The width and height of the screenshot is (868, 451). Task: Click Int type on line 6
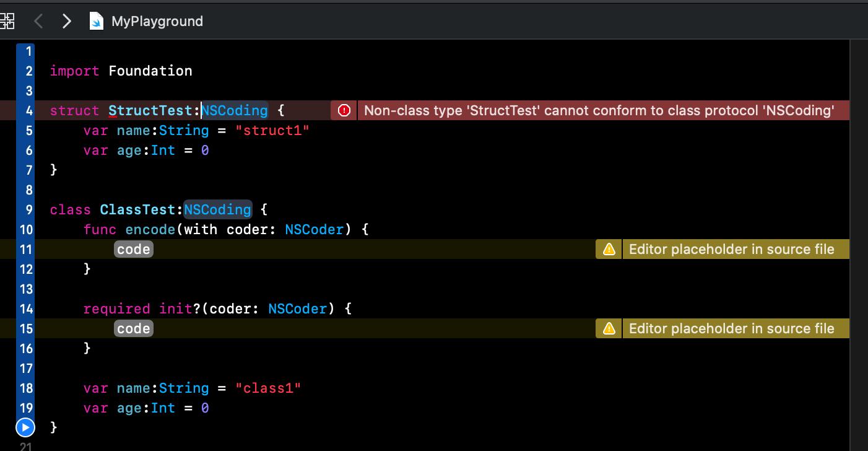[x=163, y=150]
